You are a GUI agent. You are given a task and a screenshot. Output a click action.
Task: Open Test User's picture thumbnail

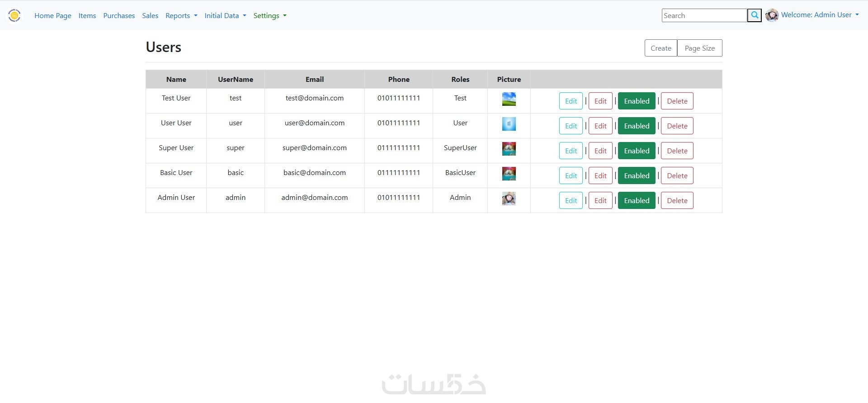pyautogui.click(x=509, y=99)
